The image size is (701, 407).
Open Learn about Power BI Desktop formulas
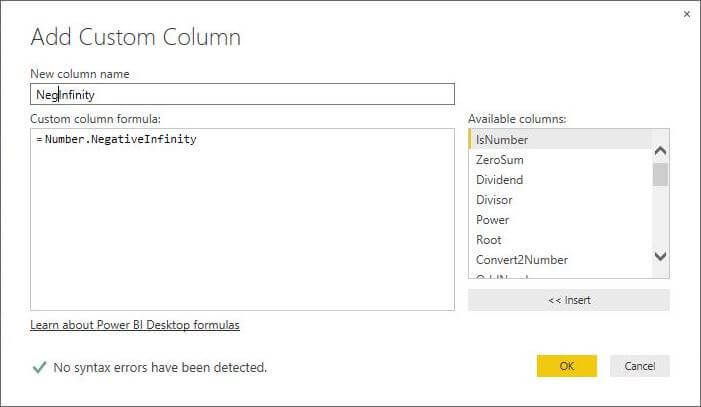point(135,325)
